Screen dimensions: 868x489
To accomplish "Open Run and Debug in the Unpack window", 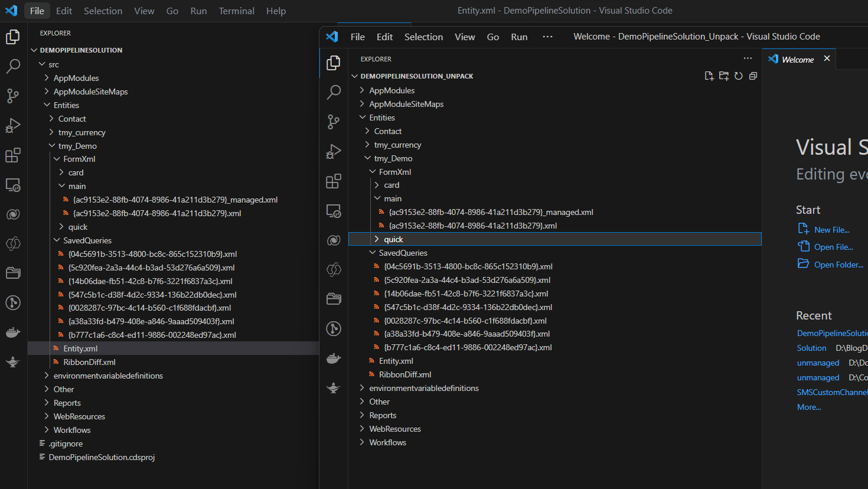I will click(334, 151).
